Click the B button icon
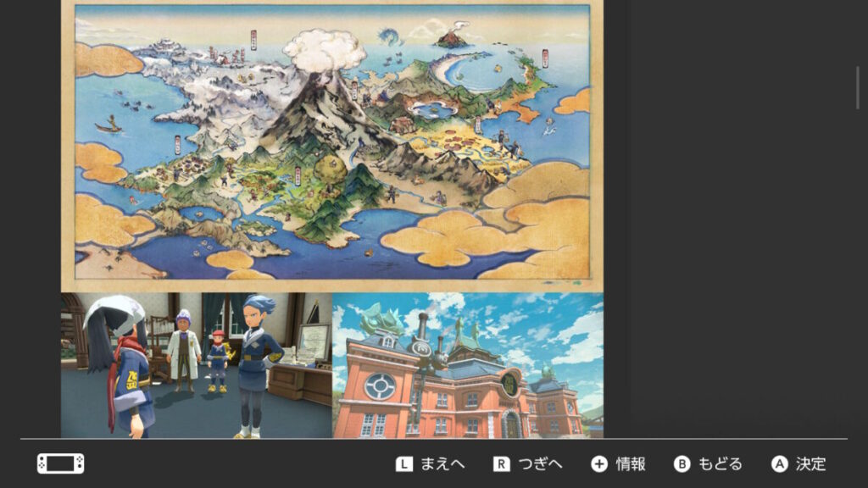Screen dimensions: 868x488 (x=682, y=464)
